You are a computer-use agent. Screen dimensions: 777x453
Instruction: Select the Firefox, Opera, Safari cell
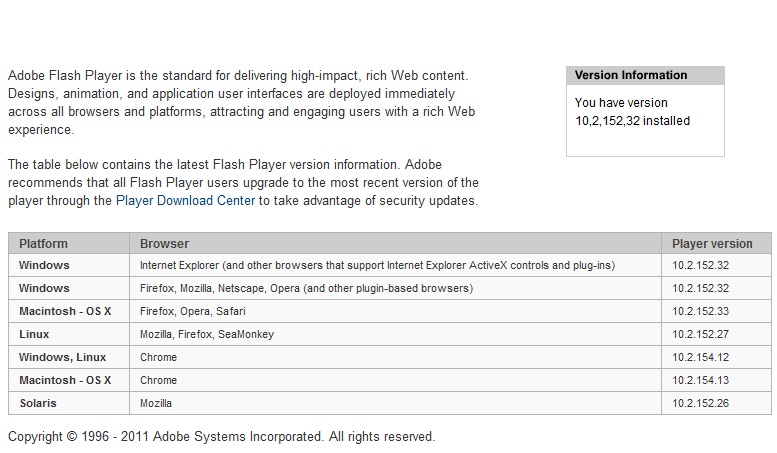[x=193, y=311]
